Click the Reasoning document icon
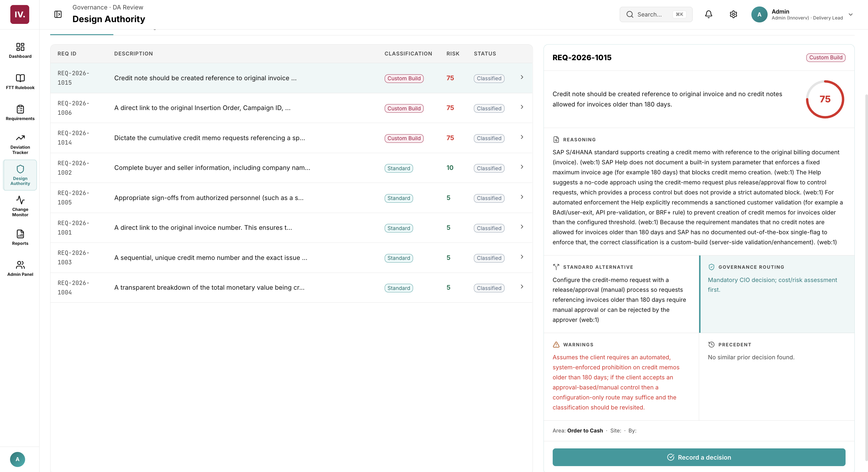Screen dimensions: 868x472 pos(556,139)
